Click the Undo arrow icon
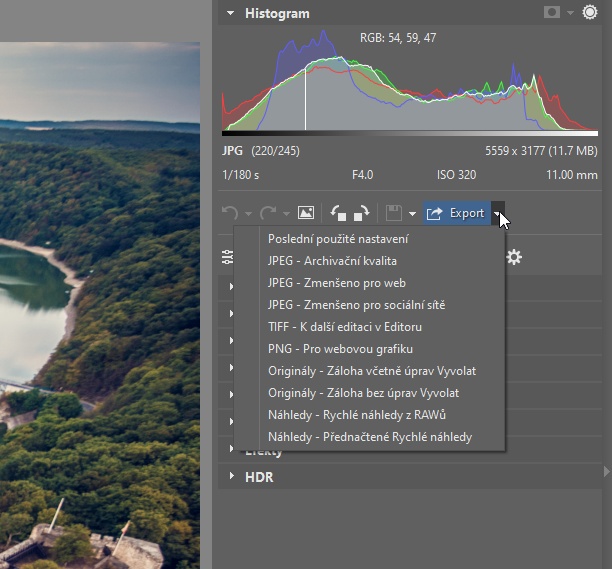612x569 pixels. 230,213
